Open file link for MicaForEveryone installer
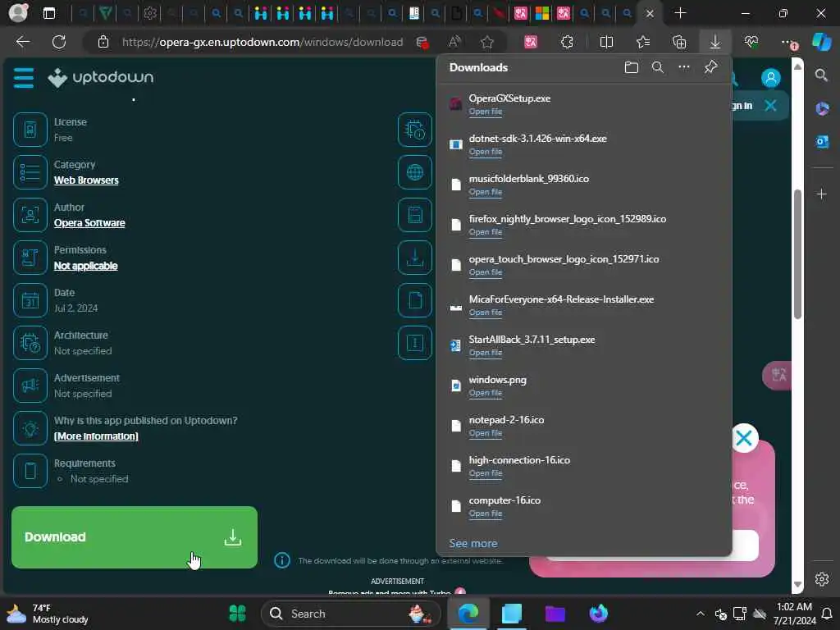This screenshot has width=840, height=630. [x=486, y=313]
